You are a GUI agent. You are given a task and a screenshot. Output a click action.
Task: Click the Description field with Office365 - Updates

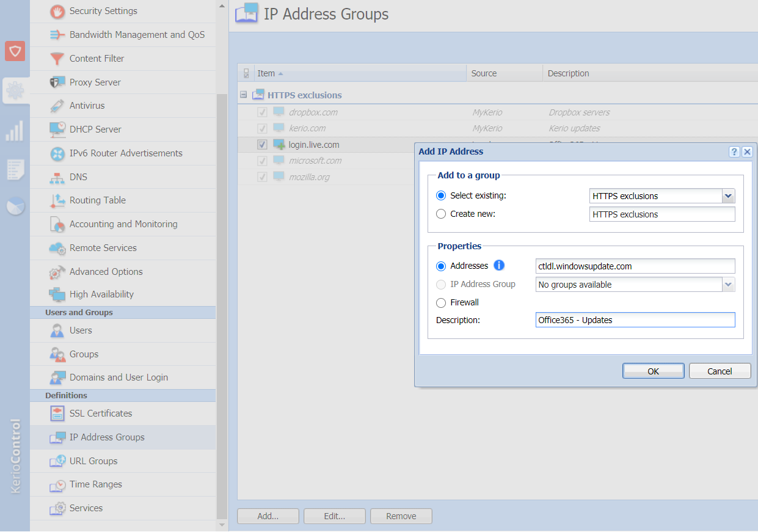point(635,320)
